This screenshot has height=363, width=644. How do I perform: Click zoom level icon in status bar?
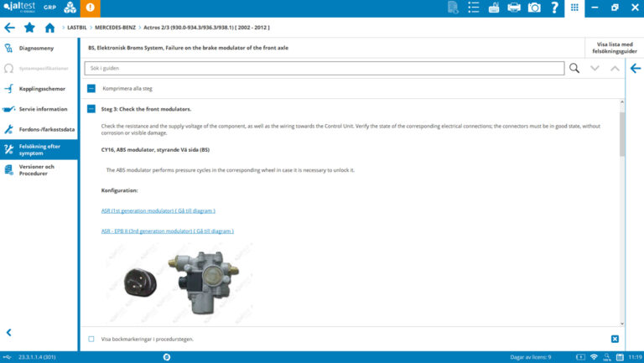click(x=607, y=357)
